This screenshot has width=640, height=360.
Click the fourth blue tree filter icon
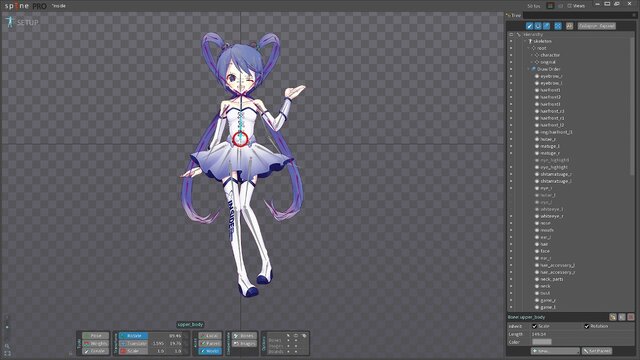pyautogui.click(x=558, y=26)
